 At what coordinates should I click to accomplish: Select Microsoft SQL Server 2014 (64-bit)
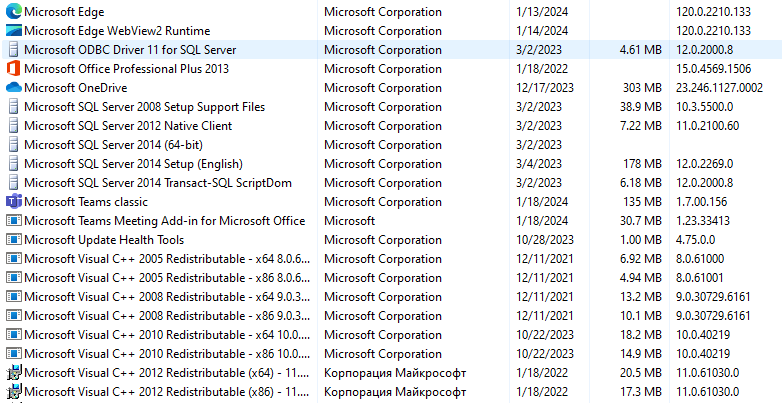point(113,144)
